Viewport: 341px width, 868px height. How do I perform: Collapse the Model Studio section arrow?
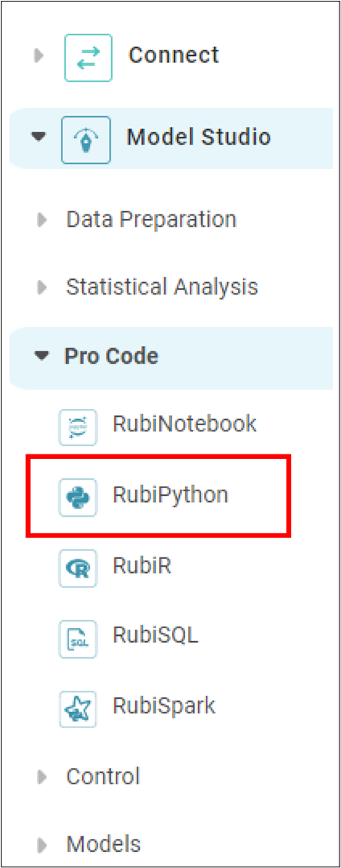pos(38,137)
